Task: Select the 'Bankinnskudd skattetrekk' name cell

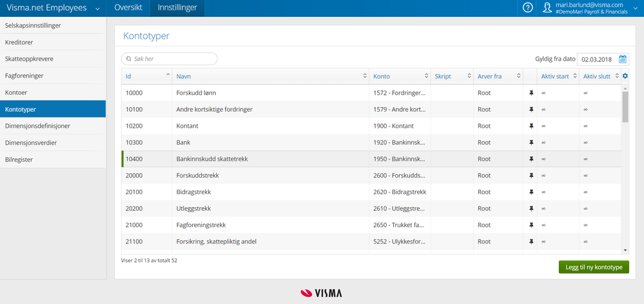Action: coord(271,159)
